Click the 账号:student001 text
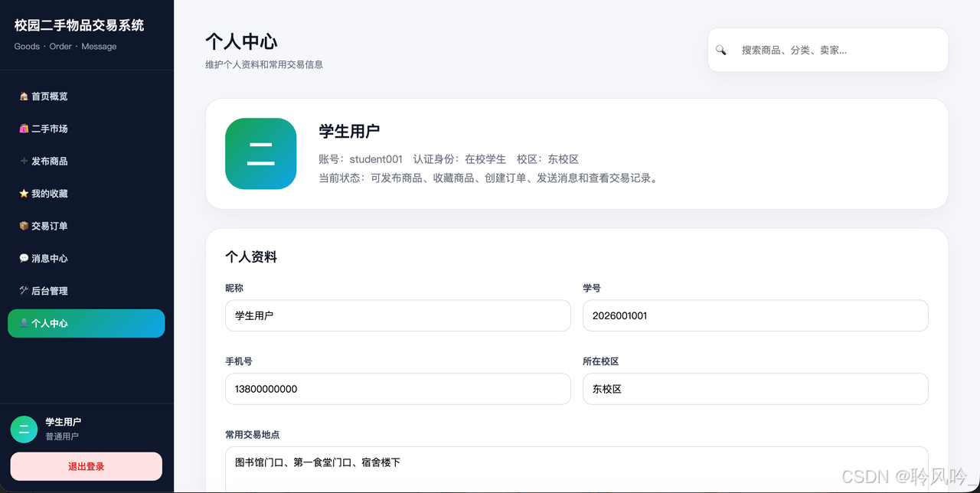Screen dimensions: 980x493 (x=361, y=159)
